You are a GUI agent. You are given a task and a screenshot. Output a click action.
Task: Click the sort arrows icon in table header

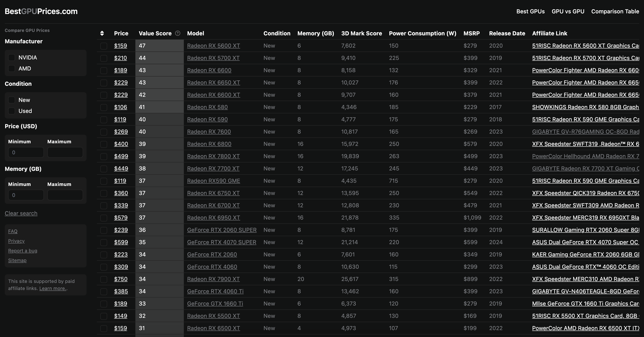[102, 33]
